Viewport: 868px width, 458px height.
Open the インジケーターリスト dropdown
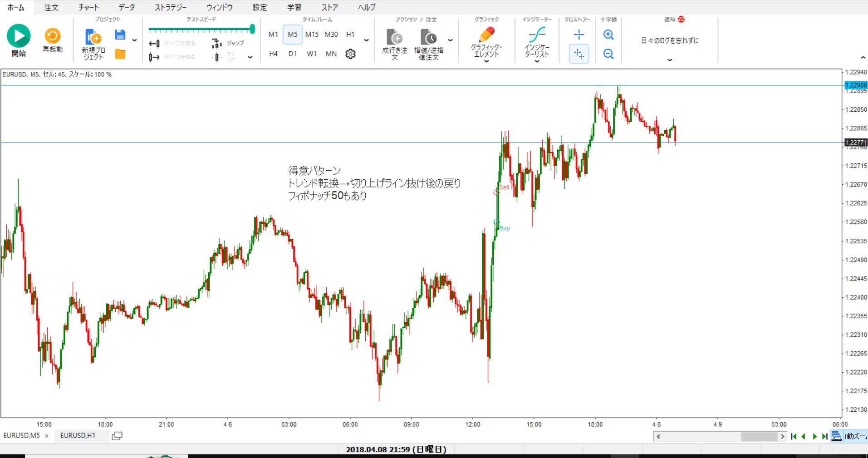[537, 61]
